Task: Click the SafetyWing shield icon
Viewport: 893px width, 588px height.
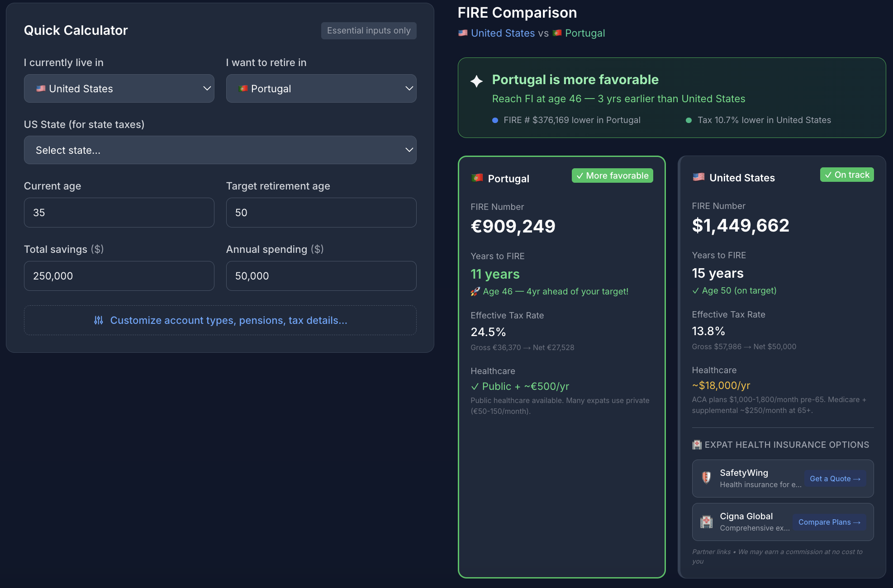Action: 706,478
